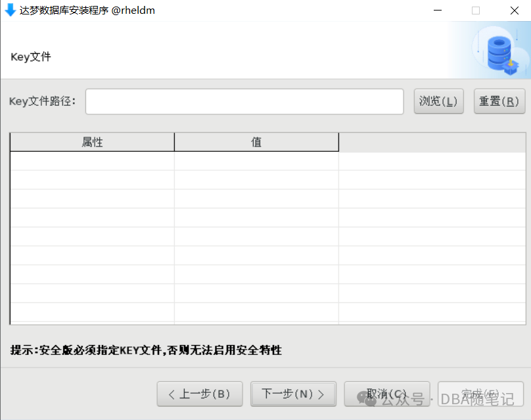Close the 达梦数据库安装程序 window
The height and width of the screenshot is (420, 531).
click(515, 11)
